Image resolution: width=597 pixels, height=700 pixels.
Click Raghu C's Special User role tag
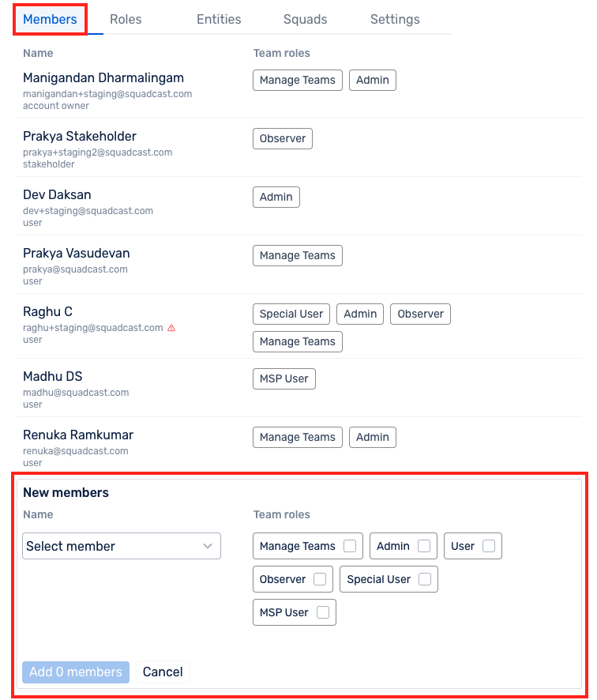(x=291, y=314)
